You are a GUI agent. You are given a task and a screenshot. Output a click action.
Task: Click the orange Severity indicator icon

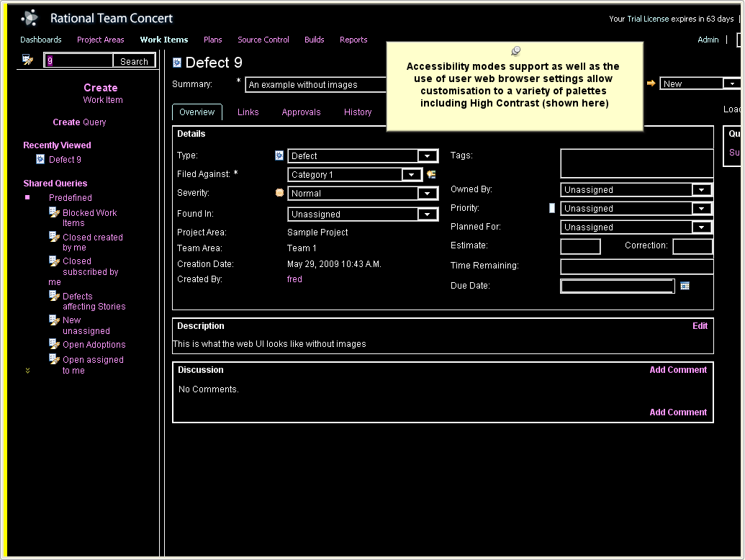pyautogui.click(x=279, y=193)
